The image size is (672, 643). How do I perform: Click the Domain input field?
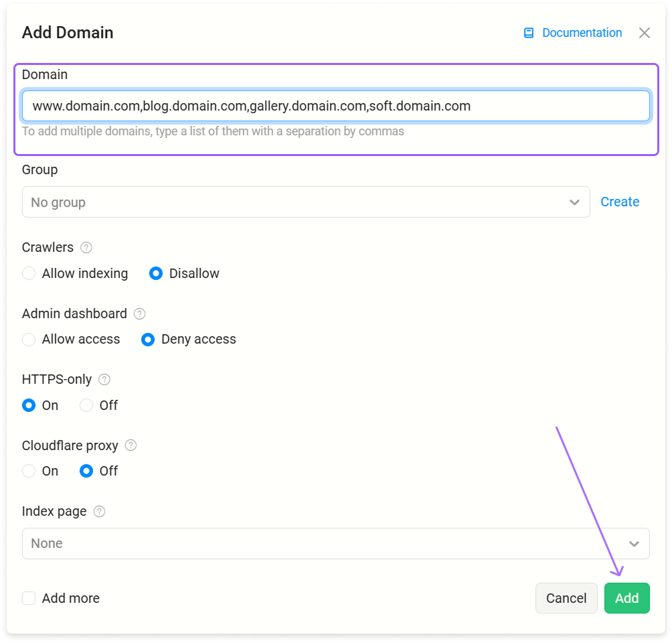tap(335, 106)
